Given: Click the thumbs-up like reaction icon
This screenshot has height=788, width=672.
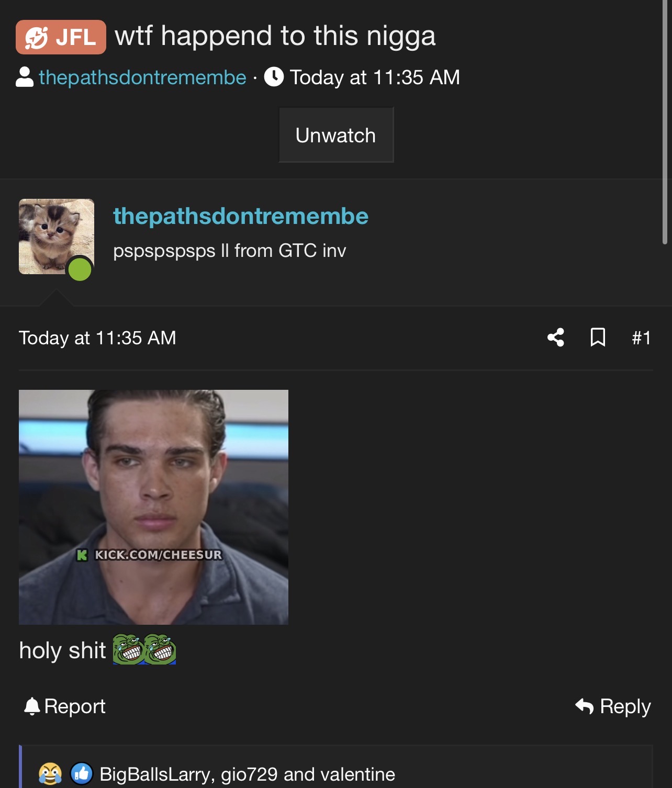Looking at the screenshot, I should pos(82,774).
